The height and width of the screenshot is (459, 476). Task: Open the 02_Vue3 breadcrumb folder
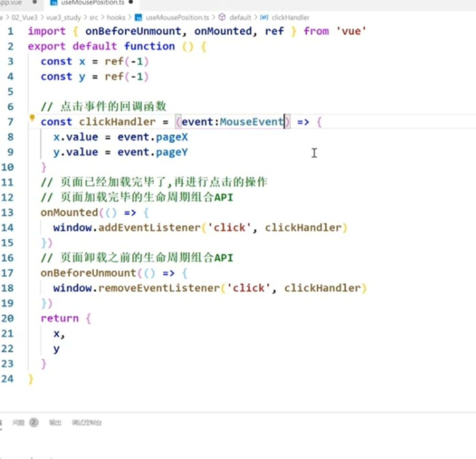[25, 17]
